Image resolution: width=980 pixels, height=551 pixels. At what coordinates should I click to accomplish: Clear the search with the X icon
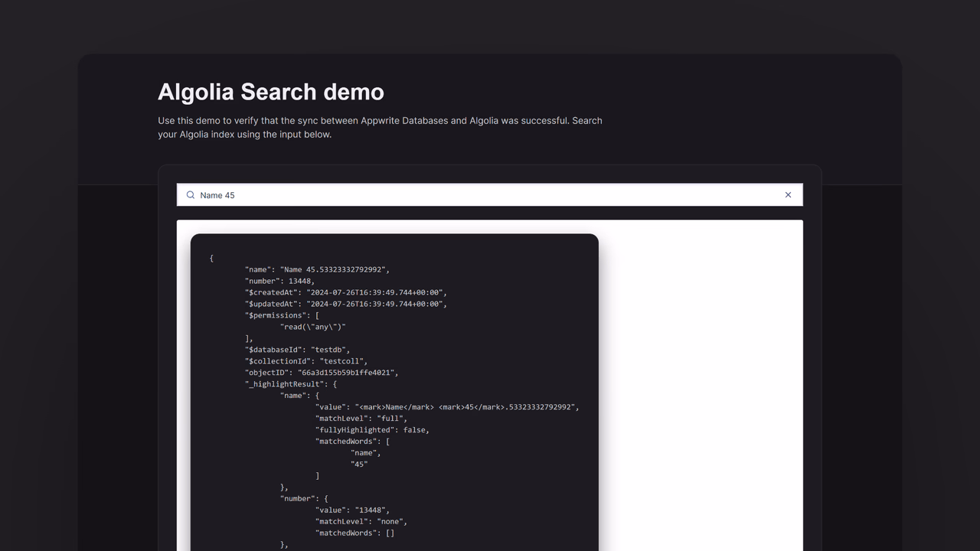[x=788, y=195]
